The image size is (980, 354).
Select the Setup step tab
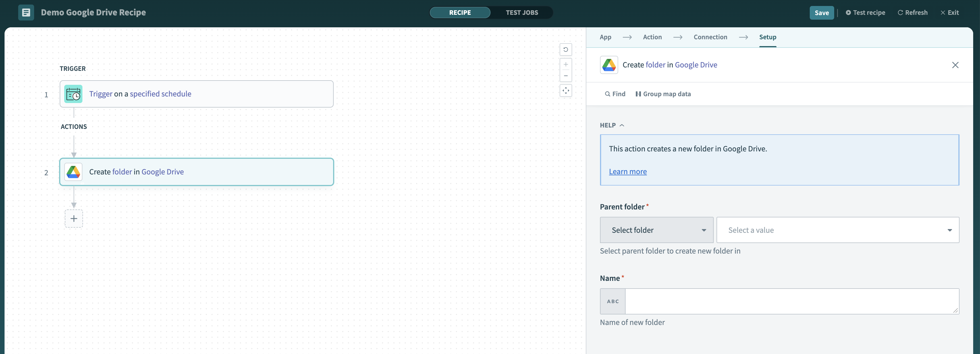pos(767,37)
